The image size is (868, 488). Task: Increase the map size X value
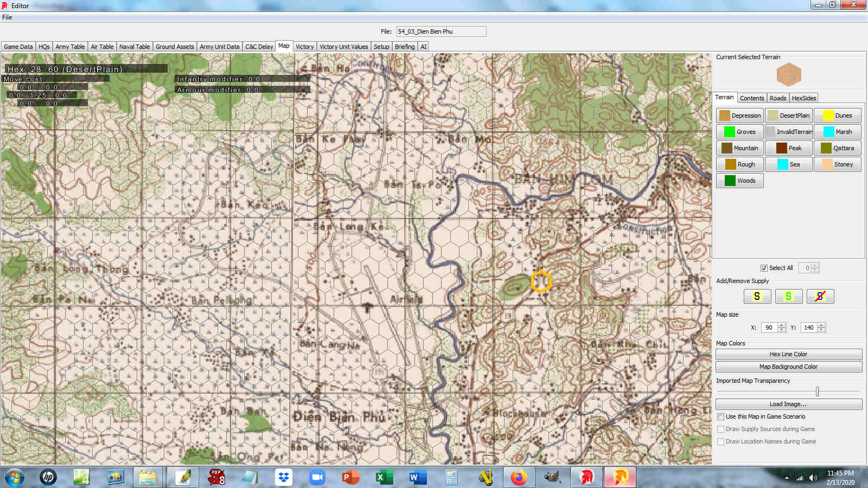(x=781, y=325)
